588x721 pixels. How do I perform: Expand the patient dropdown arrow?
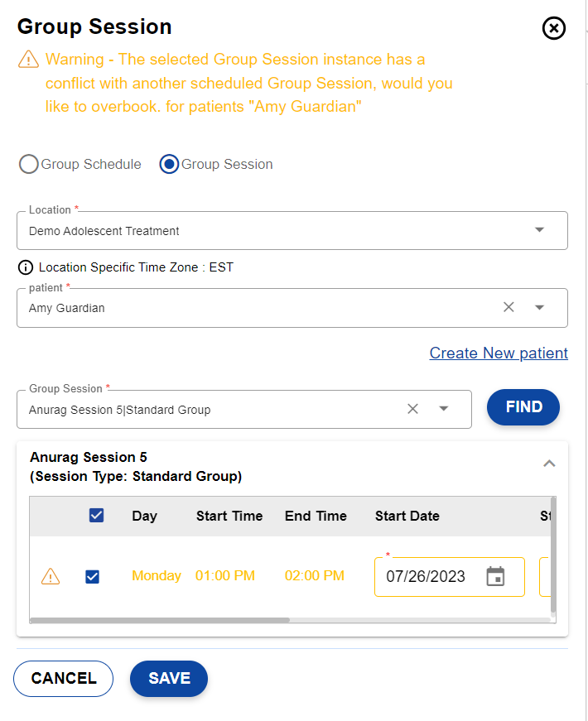tap(539, 307)
